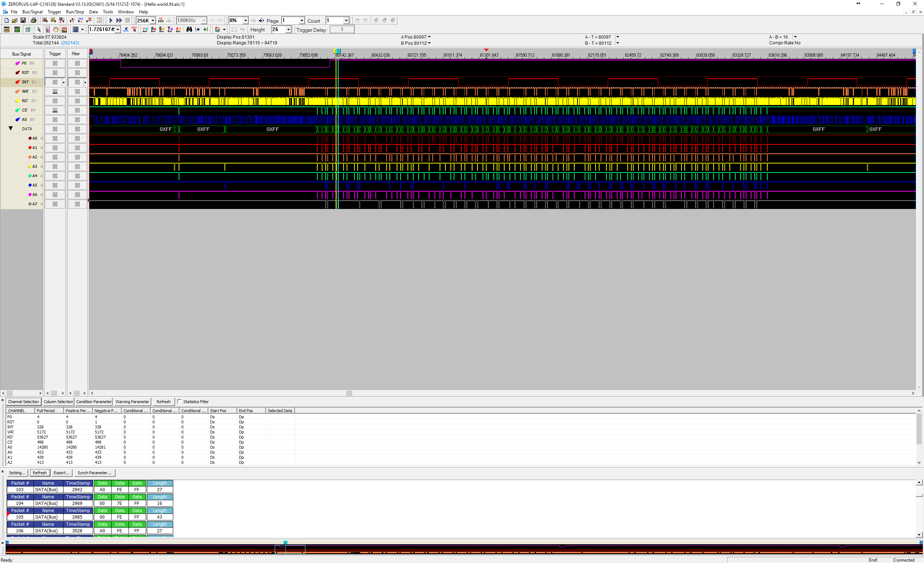Open Find with the binoculars icon

(x=189, y=30)
